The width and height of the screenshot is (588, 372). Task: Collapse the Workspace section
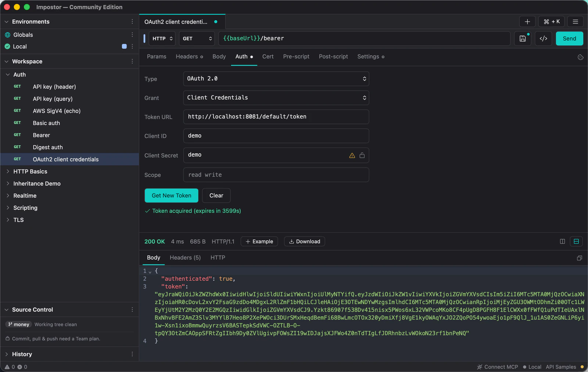coord(7,61)
